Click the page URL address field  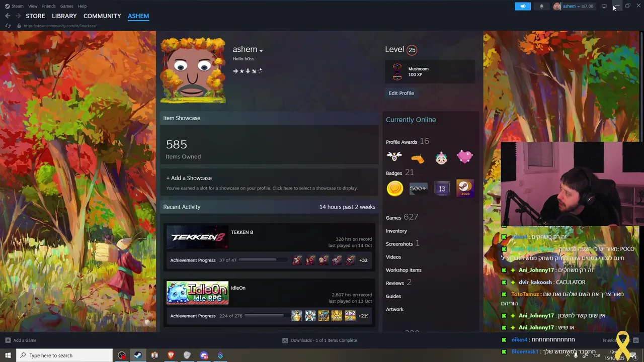click(x=60, y=26)
